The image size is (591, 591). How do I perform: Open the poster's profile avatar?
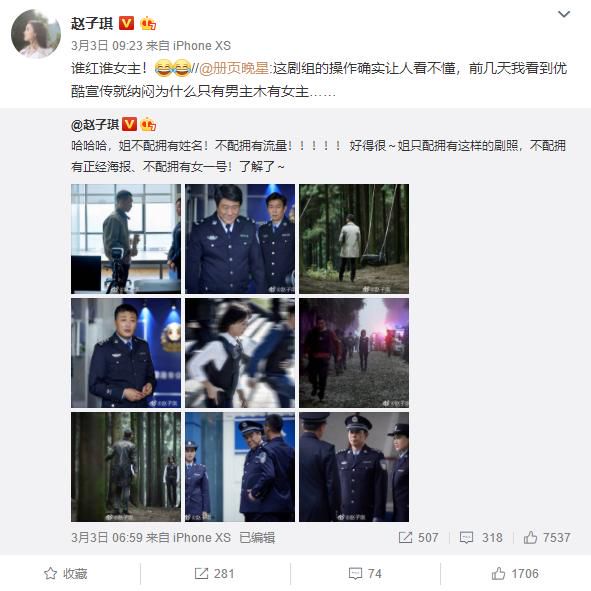(x=35, y=34)
